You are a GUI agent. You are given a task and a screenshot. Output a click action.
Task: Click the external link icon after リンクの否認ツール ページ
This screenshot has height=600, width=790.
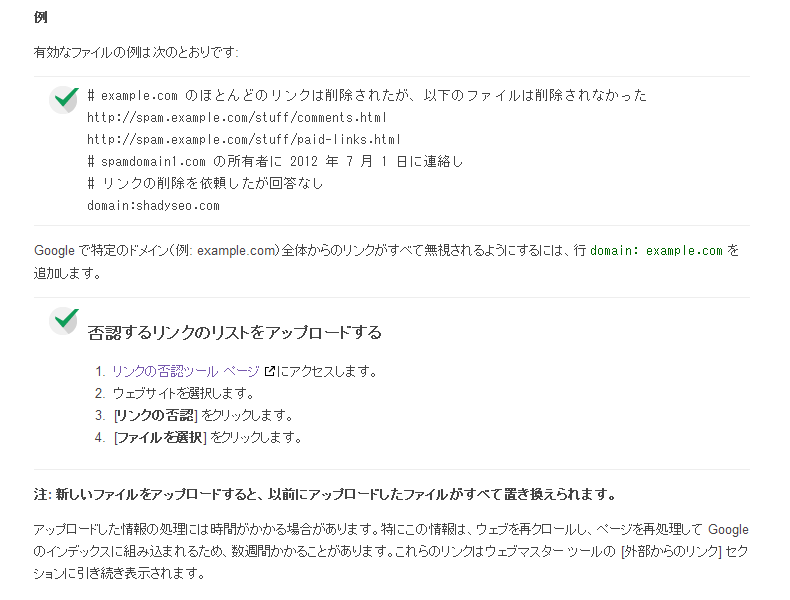click(270, 371)
